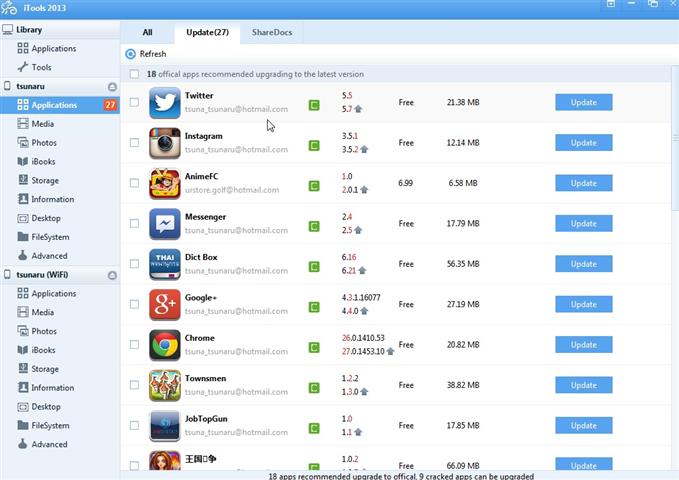Update the AnimeFC app
This screenshot has height=480, width=679.
tap(584, 183)
